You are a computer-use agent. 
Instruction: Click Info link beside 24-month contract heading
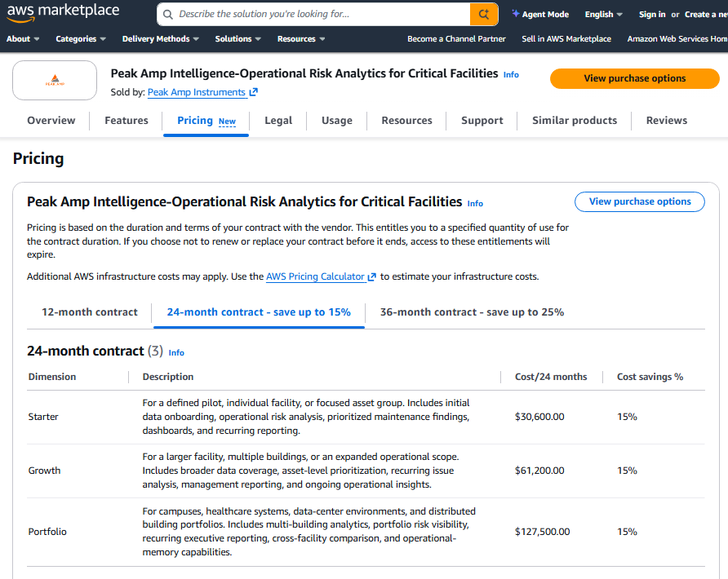tap(176, 353)
